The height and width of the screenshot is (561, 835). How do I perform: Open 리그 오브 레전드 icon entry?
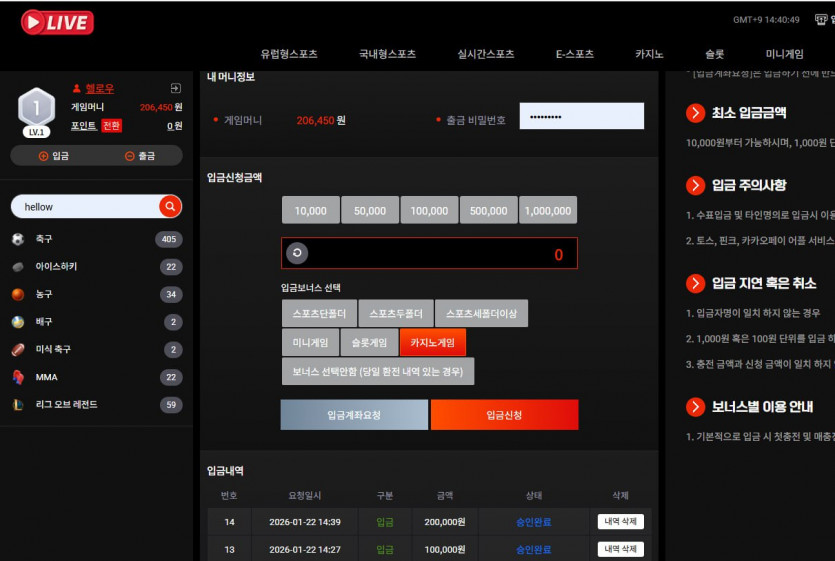[x=18, y=405]
